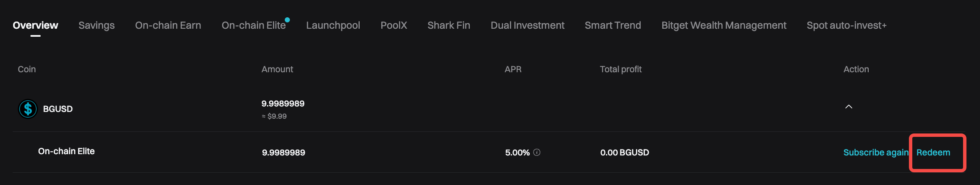Click Subscribe again link
The width and height of the screenshot is (980, 185).
coord(875,152)
